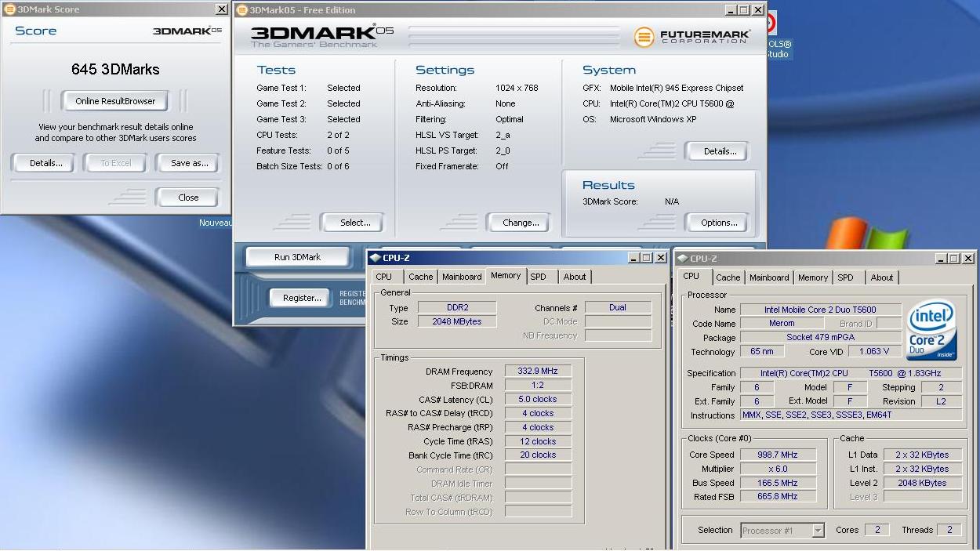The height and width of the screenshot is (551, 980).
Task: Click CAS# Latency 5.0 clocks value
Action: pyautogui.click(x=538, y=400)
